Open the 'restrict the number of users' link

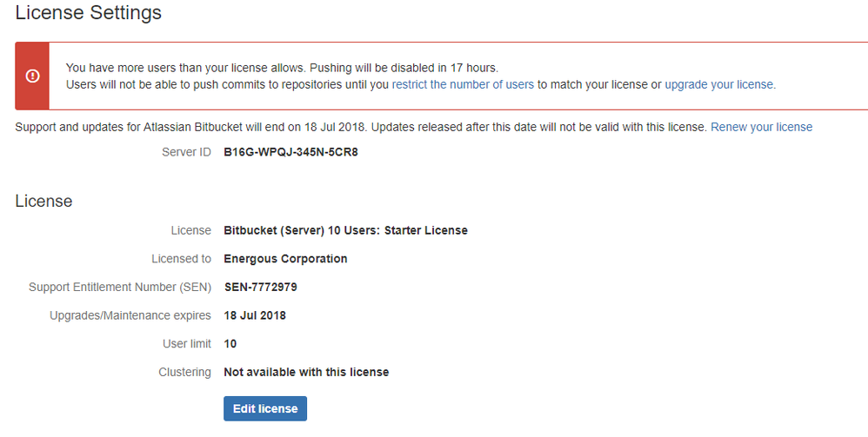tap(463, 84)
